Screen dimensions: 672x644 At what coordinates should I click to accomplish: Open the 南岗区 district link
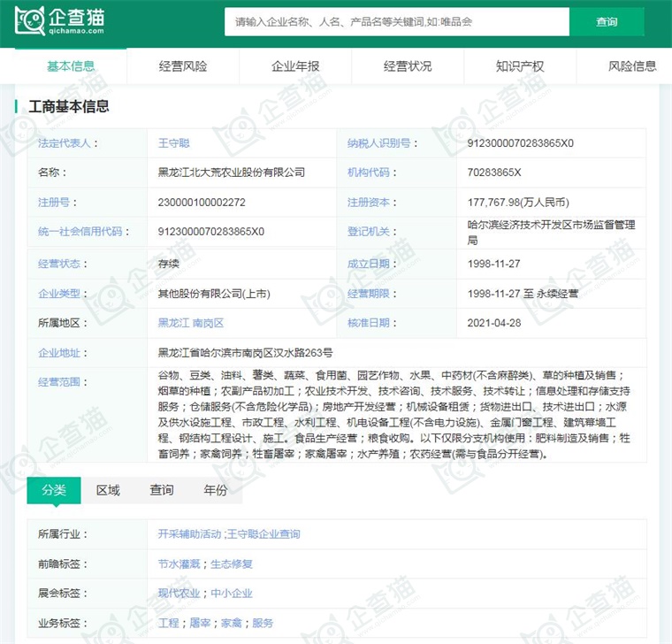[208, 323]
